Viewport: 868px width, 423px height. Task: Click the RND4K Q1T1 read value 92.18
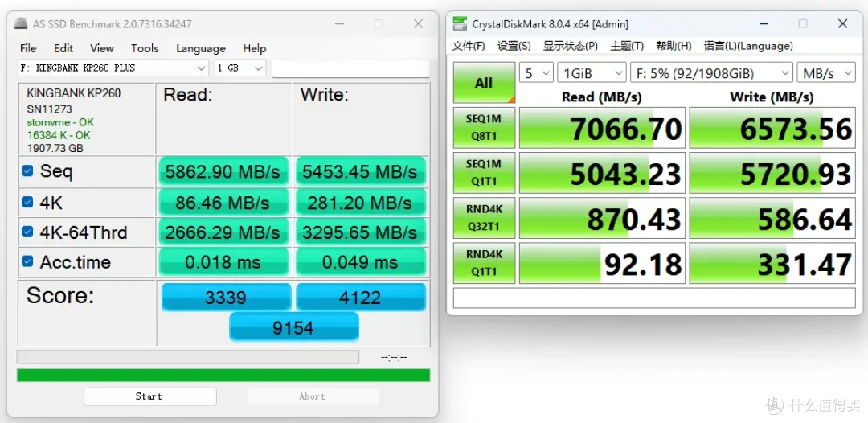pyautogui.click(x=602, y=262)
